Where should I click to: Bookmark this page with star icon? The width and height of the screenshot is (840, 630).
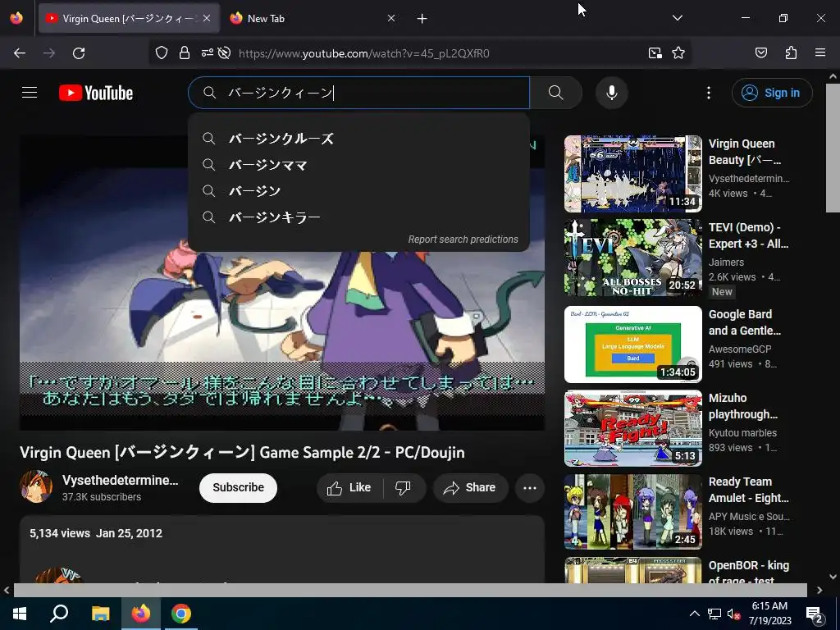[678, 52]
